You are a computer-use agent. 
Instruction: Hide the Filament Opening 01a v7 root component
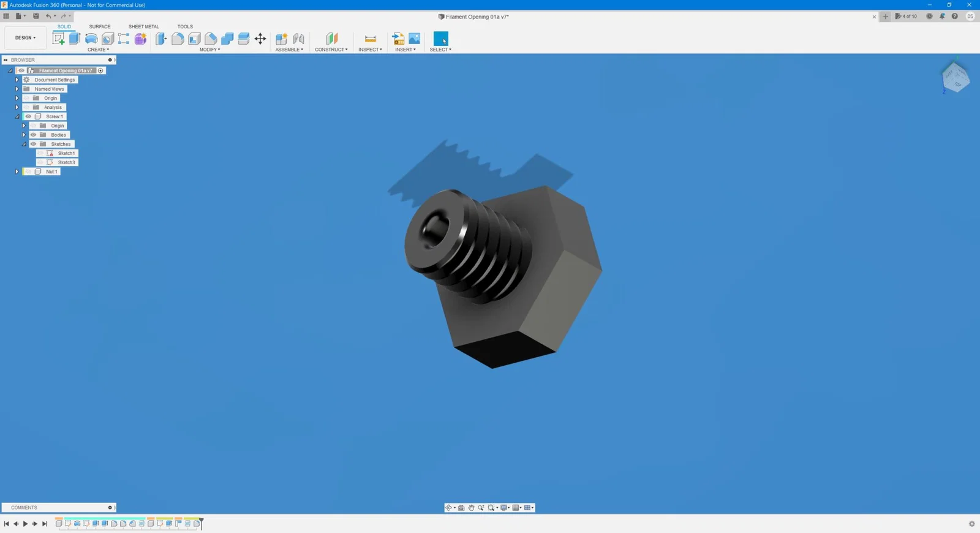(x=21, y=70)
